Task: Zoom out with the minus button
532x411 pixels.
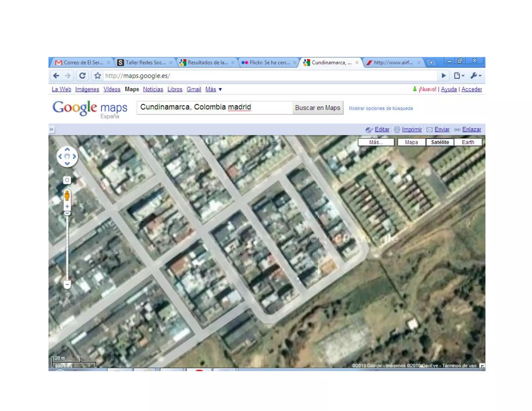Action: (67, 284)
